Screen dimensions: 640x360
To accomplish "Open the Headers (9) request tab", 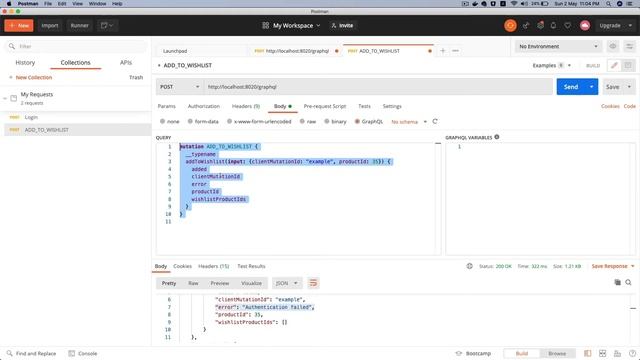I will pyautogui.click(x=246, y=106).
